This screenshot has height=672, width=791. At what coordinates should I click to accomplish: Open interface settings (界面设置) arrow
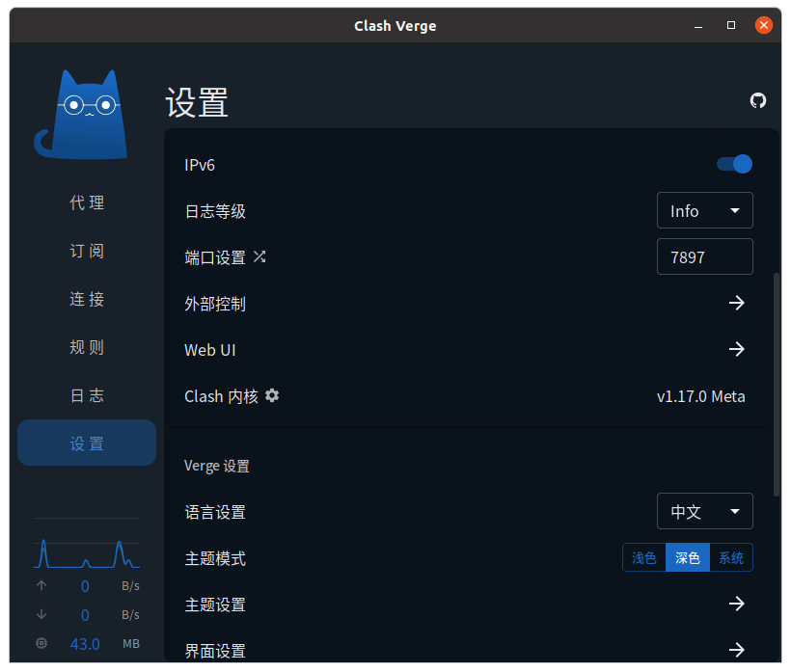click(x=736, y=650)
